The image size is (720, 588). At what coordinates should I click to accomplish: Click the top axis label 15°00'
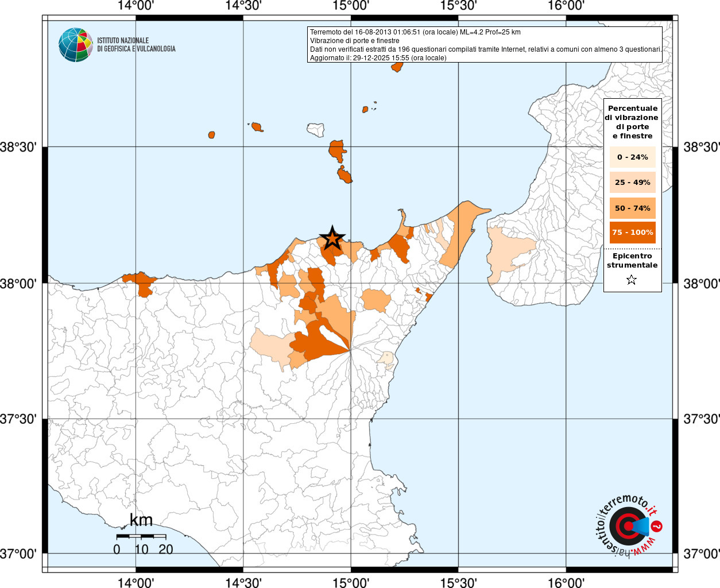click(351, 6)
